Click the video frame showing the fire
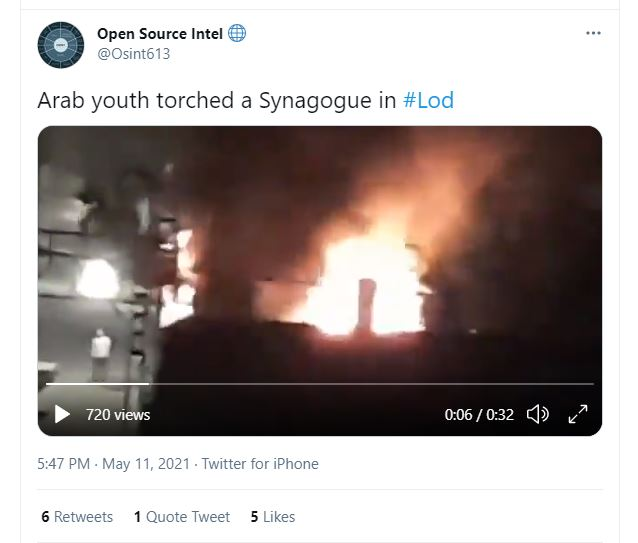638x543 pixels. click(x=320, y=252)
